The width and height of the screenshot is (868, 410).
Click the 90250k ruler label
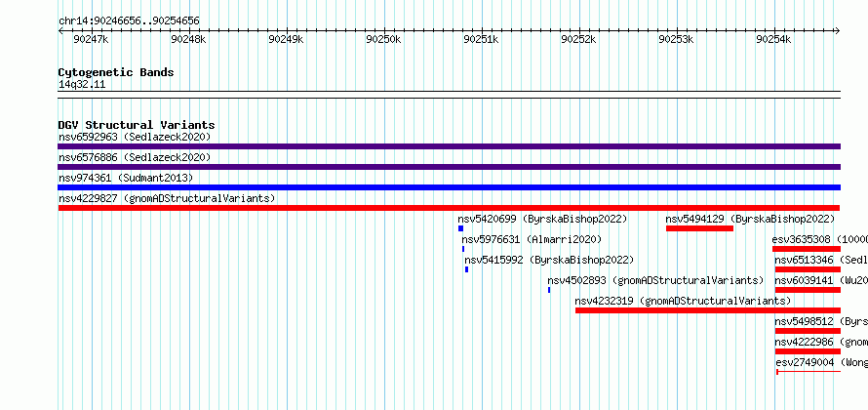tap(383, 39)
